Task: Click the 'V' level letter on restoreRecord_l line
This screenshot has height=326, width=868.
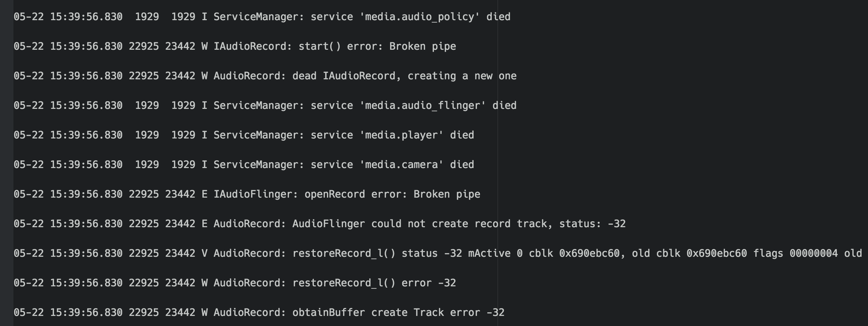Action: tap(204, 253)
